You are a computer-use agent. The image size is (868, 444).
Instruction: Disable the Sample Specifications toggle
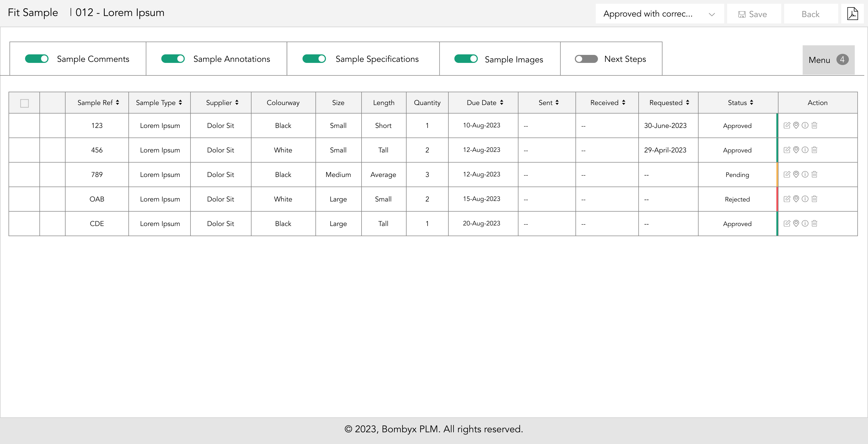click(x=314, y=59)
